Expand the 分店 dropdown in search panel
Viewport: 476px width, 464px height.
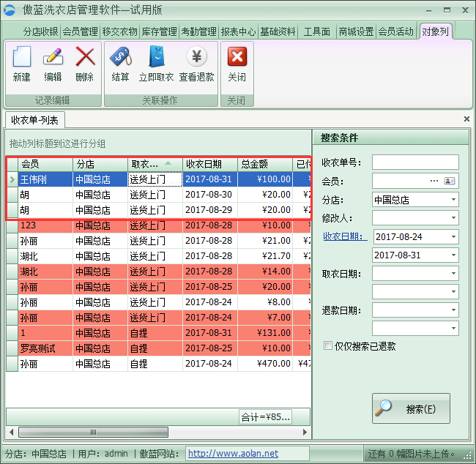[453, 200]
